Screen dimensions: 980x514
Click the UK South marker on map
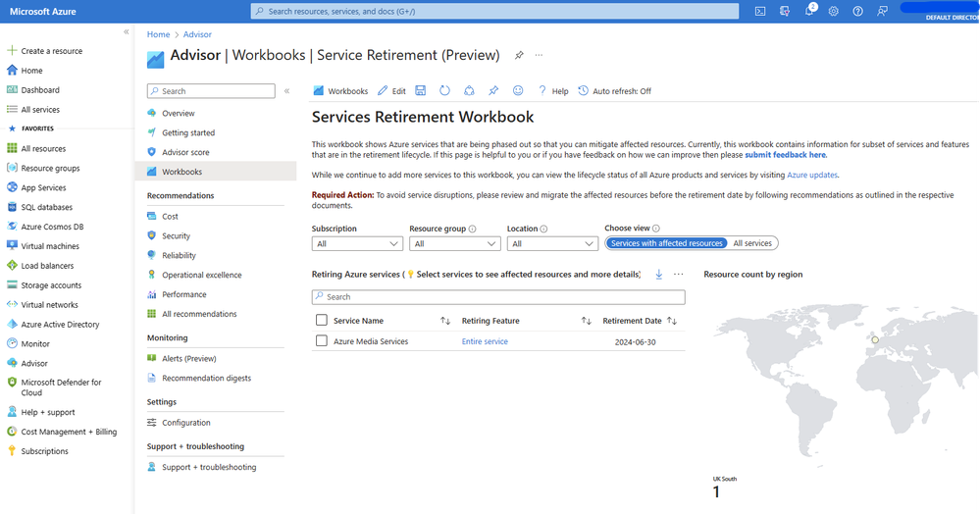point(875,339)
